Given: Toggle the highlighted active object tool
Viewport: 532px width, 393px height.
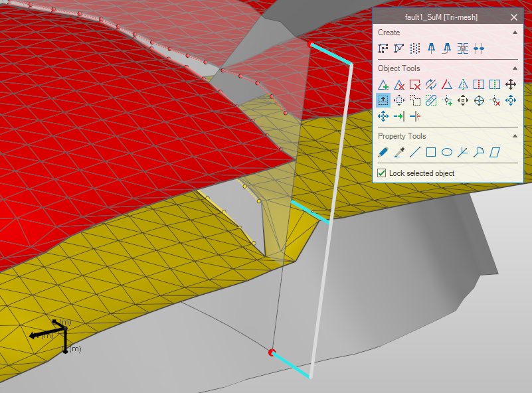Looking at the screenshot, I should [383, 100].
